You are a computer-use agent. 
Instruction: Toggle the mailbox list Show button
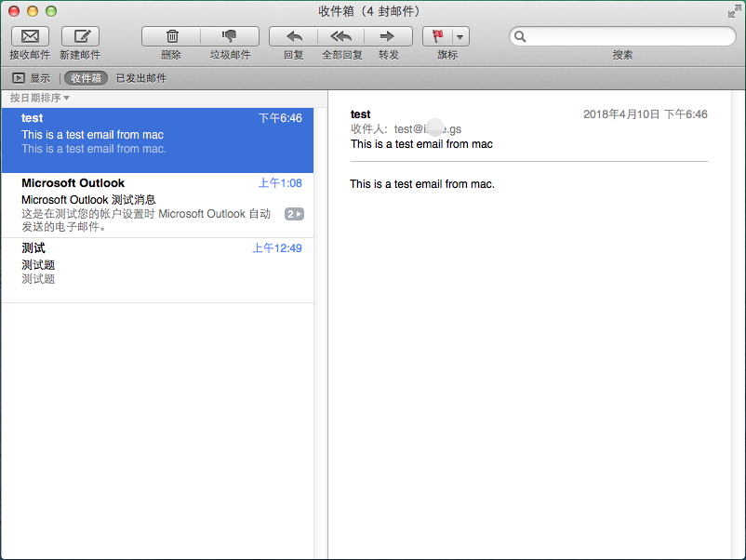[31, 78]
